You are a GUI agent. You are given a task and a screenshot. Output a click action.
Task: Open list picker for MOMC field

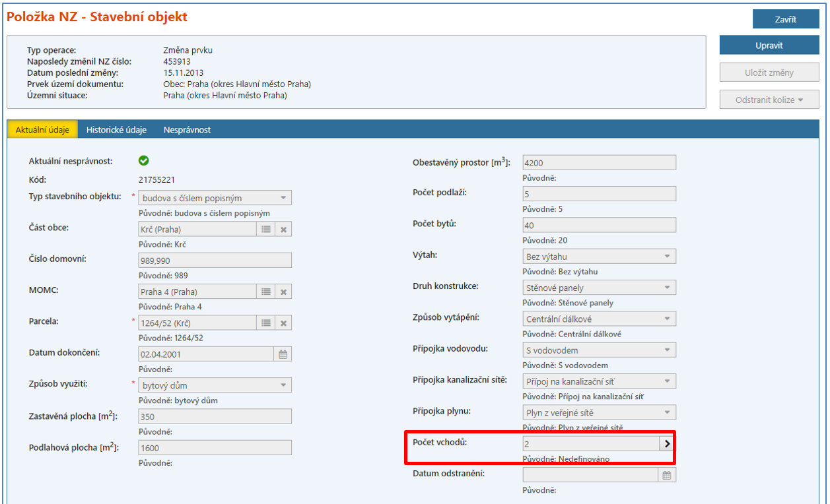click(265, 292)
